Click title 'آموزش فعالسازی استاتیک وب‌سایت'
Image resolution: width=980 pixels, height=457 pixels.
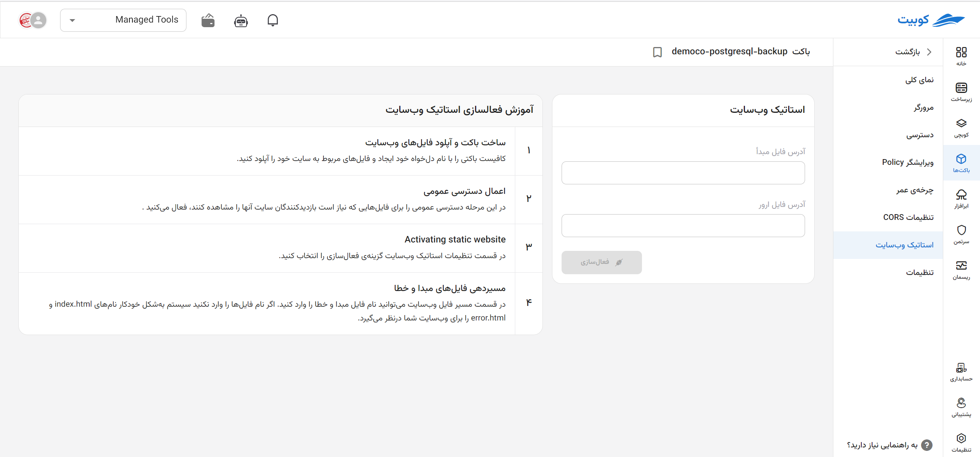click(459, 110)
